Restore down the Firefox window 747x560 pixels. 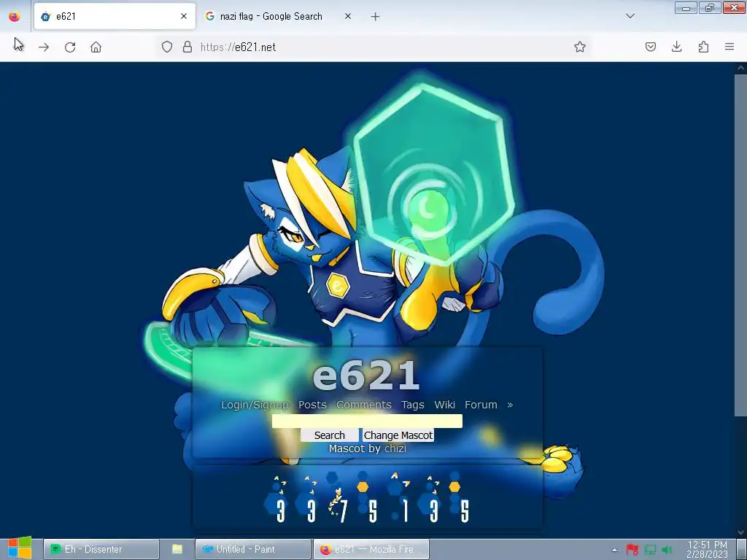(710, 7)
